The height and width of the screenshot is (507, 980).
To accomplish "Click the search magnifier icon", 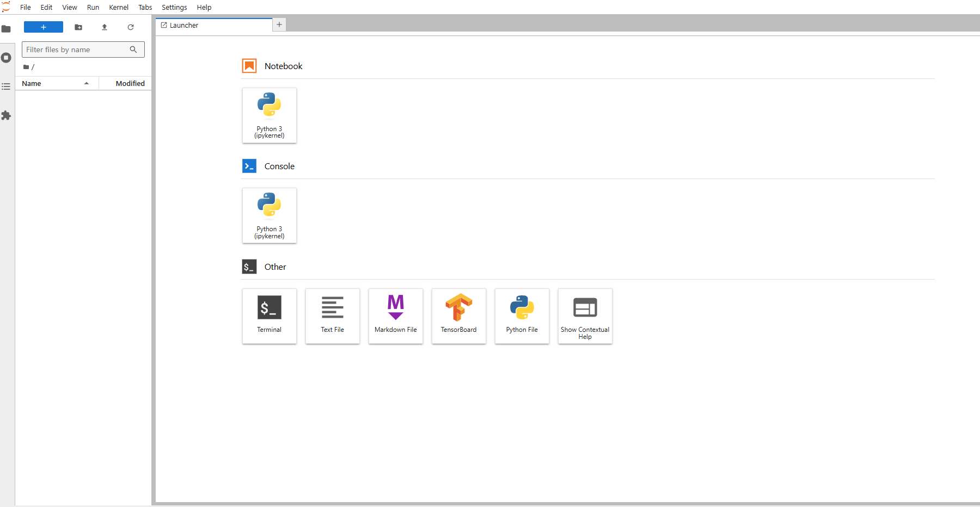I will tap(133, 50).
